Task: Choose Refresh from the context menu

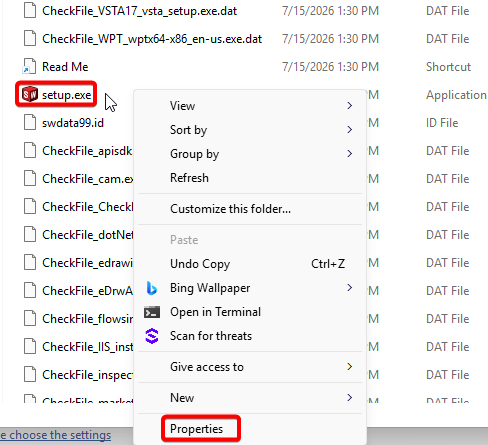Action: 250,178
